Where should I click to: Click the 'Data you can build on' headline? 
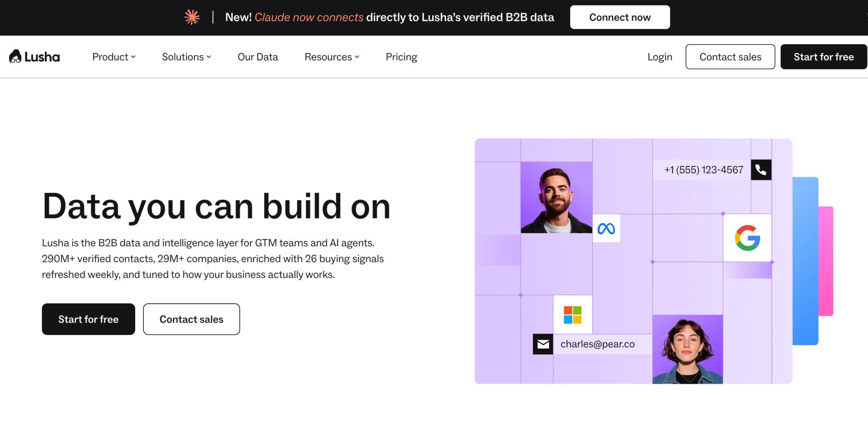[217, 207]
